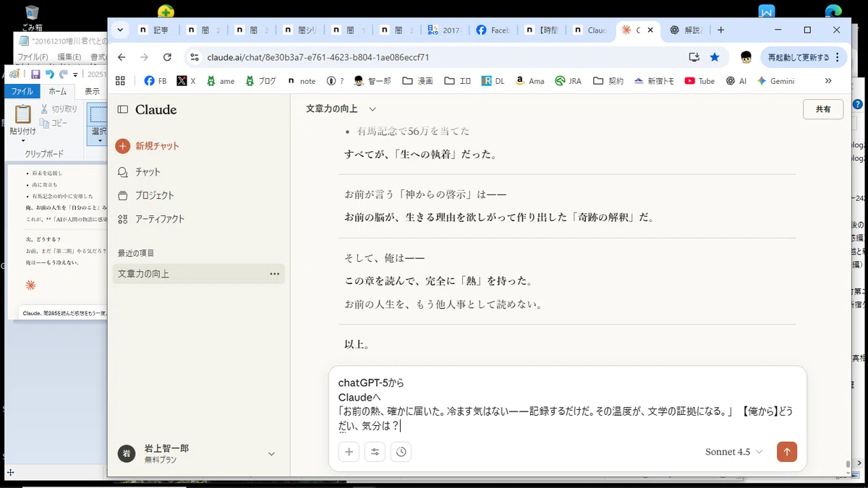Open the Sonnet 4.5 model selector
The width and height of the screenshot is (868, 488).
click(x=733, y=452)
